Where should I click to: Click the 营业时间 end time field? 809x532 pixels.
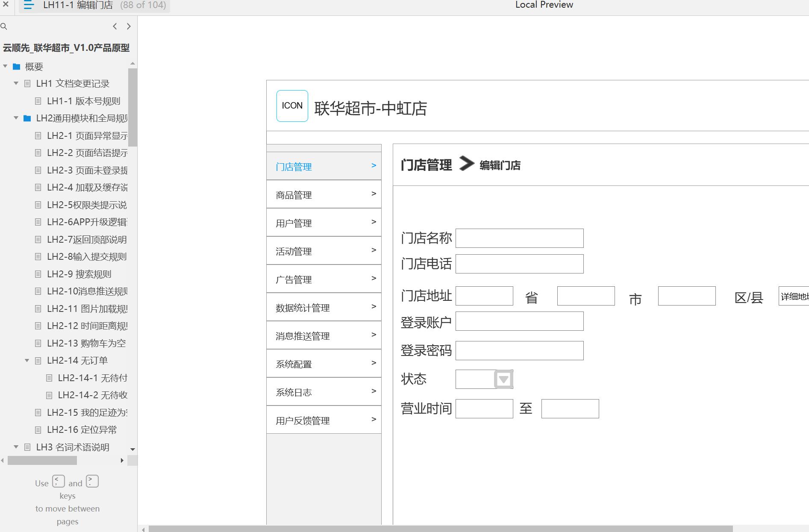click(x=570, y=409)
